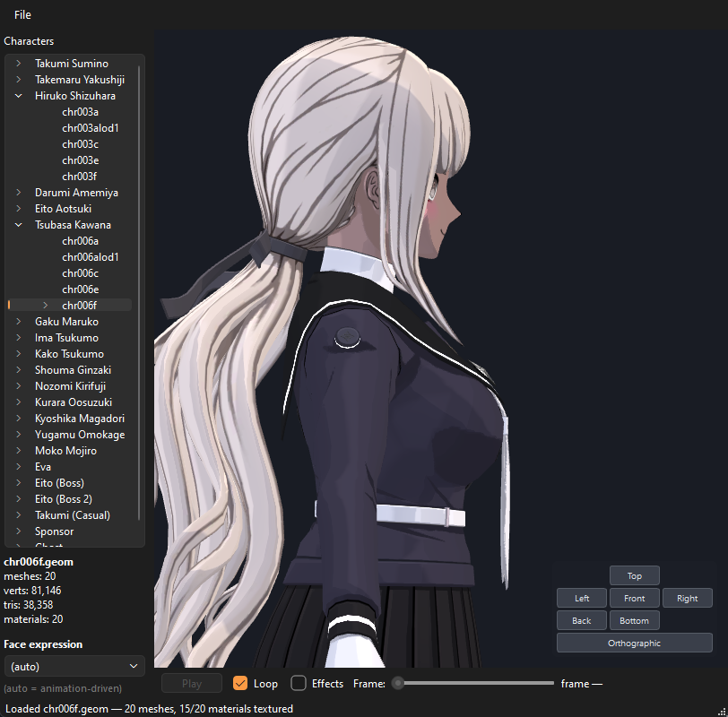The width and height of the screenshot is (728, 717).
Task: Expand the Moko Mojiro node
Action: pos(19,450)
